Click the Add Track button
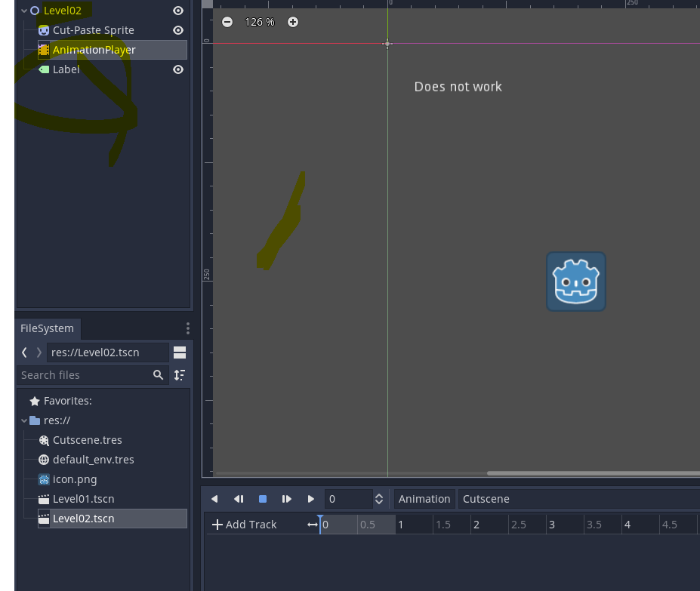 tap(245, 524)
